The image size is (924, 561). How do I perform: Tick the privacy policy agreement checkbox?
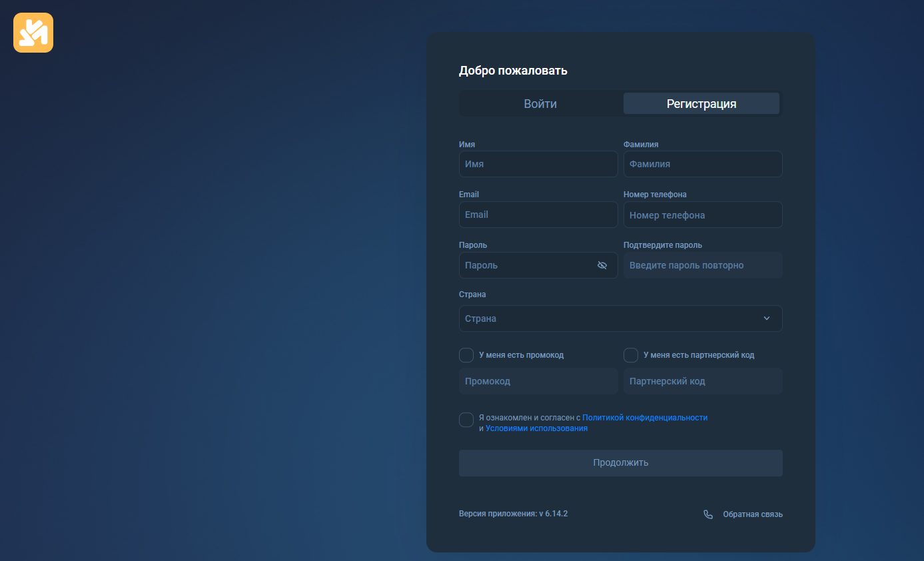(466, 420)
